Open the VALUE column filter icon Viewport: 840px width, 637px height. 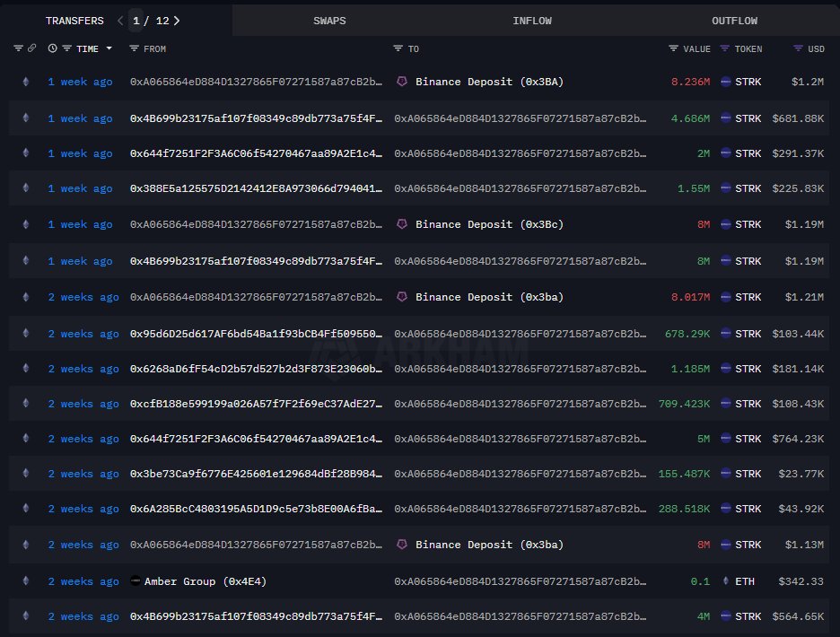pyautogui.click(x=673, y=48)
